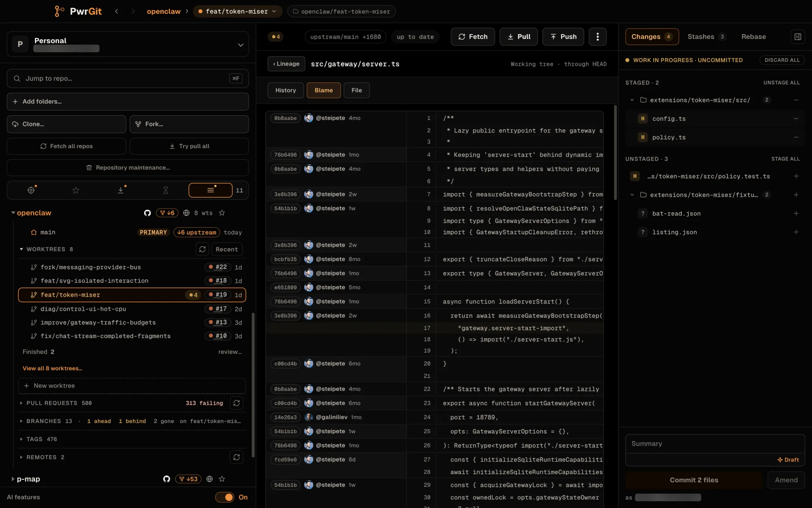Viewport: 812px width, 508px height.
Task: Click DISCARD ALL button
Action: pyautogui.click(x=782, y=60)
